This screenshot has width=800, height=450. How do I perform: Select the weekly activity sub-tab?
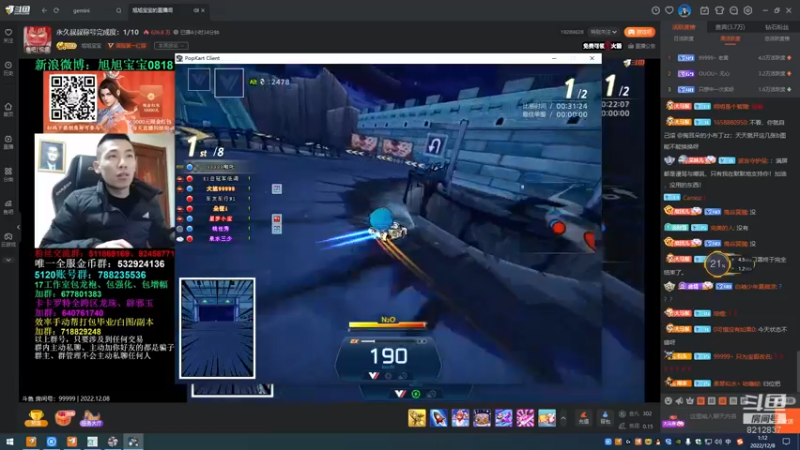[x=730, y=39]
